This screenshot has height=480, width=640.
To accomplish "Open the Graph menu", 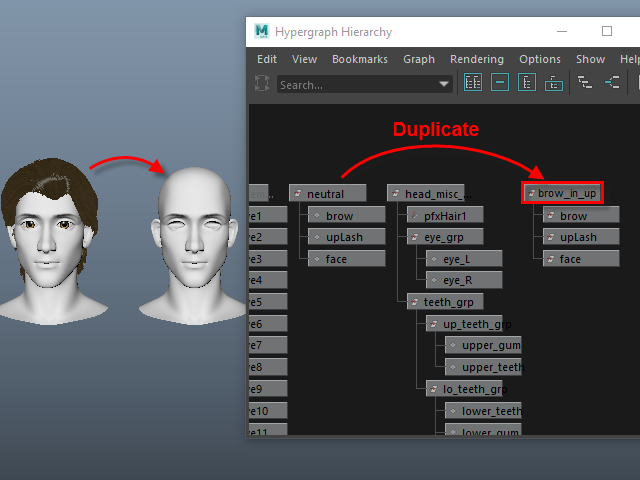I will click(x=419, y=59).
